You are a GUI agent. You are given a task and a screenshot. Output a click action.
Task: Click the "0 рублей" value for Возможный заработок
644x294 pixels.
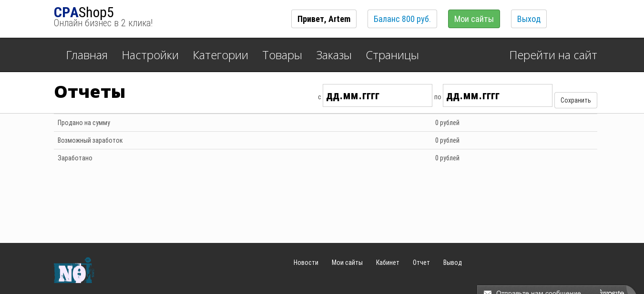pos(447,140)
